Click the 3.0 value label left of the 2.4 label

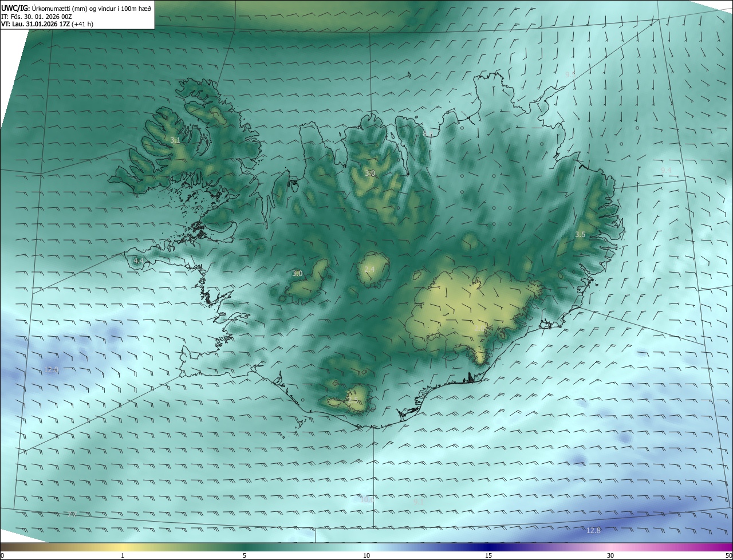tap(297, 274)
